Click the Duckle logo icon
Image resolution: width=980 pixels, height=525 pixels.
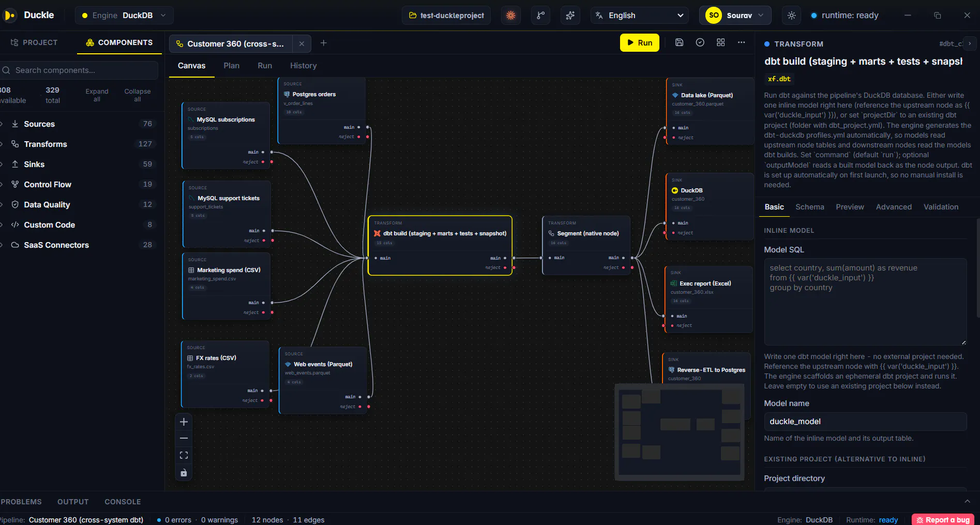click(9, 16)
